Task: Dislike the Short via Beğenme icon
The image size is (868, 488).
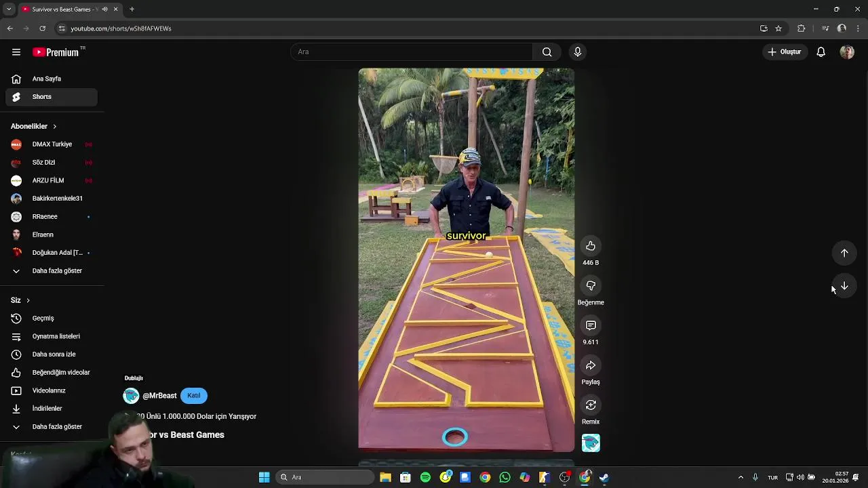Action: [591, 286]
